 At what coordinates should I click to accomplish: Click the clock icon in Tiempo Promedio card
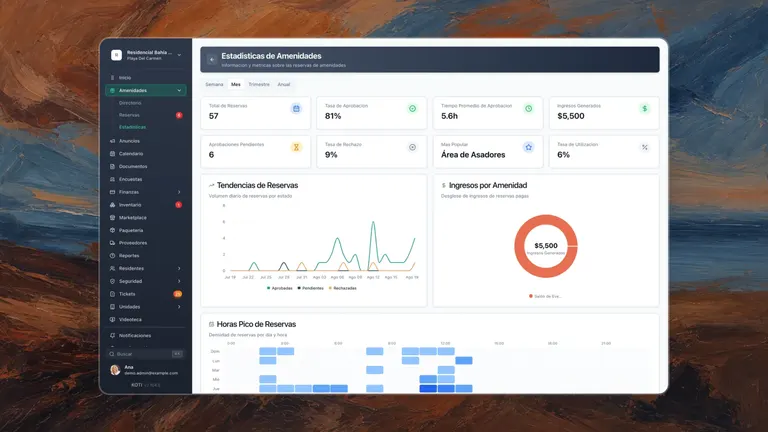528,109
